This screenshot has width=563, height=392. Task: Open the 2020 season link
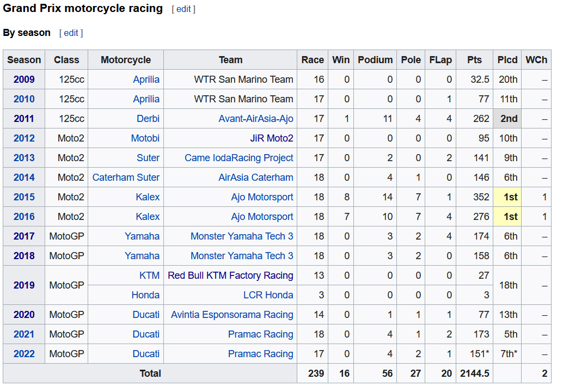pos(24,315)
